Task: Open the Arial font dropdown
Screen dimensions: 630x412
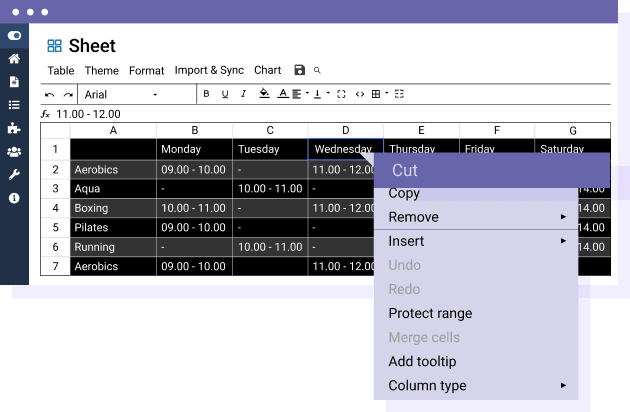Action: tap(120, 95)
